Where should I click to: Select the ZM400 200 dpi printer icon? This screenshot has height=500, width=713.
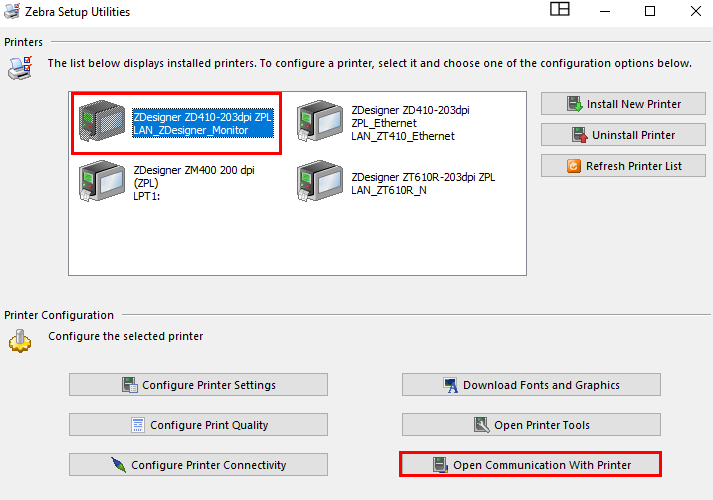[x=102, y=181]
